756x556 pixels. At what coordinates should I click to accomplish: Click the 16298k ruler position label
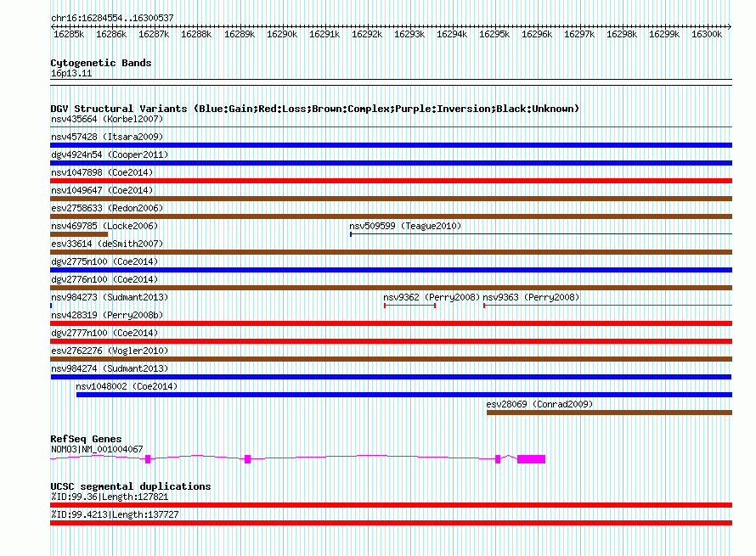click(x=621, y=34)
